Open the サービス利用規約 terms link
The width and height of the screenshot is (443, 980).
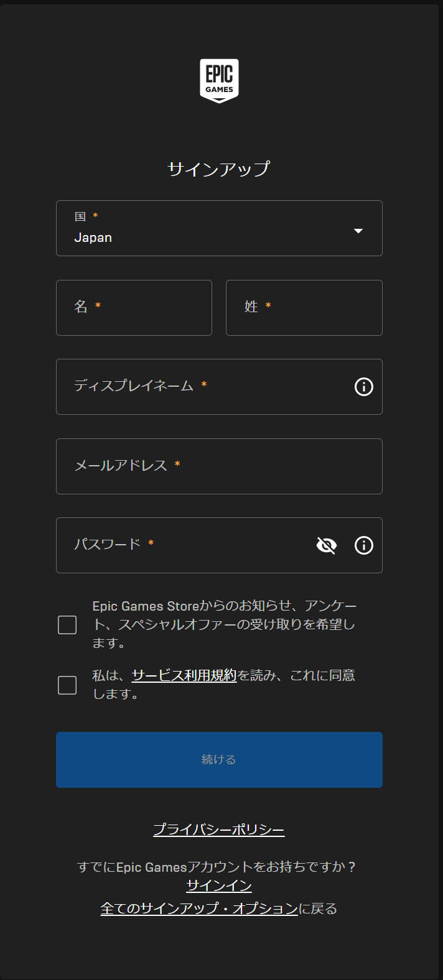click(184, 675)
